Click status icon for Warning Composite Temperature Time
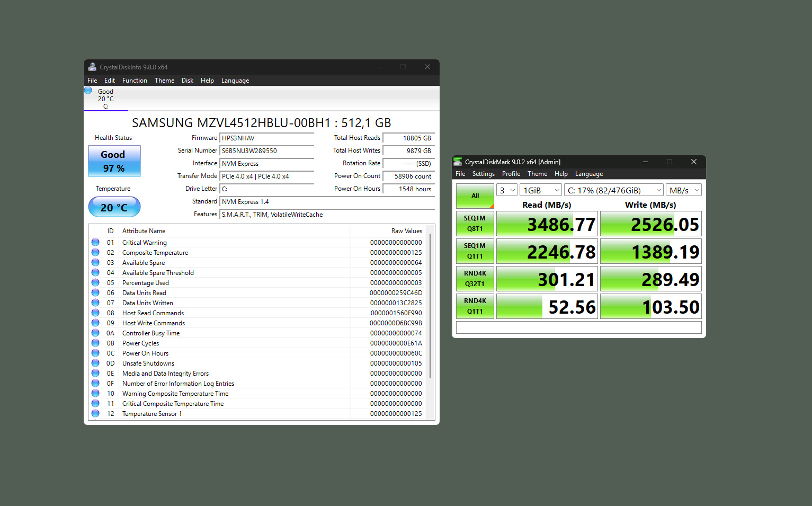812x506 pixels. tap(95, 393)
